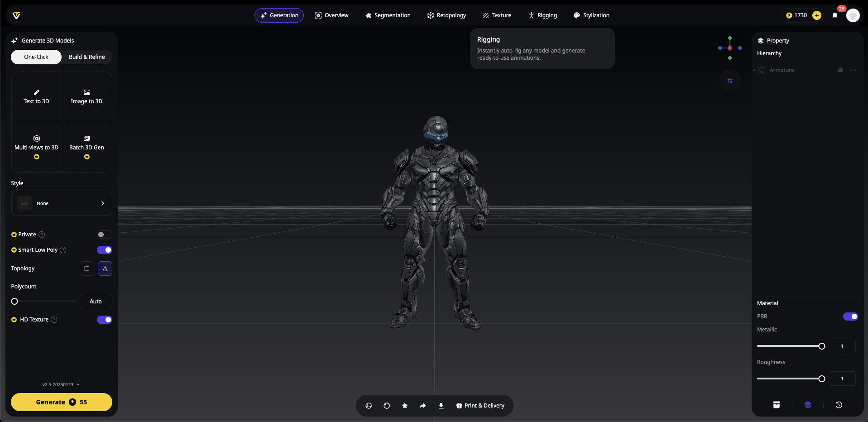Click Print & Delivery button
This screenshot has height=422, width=868.
click(480, 406)
